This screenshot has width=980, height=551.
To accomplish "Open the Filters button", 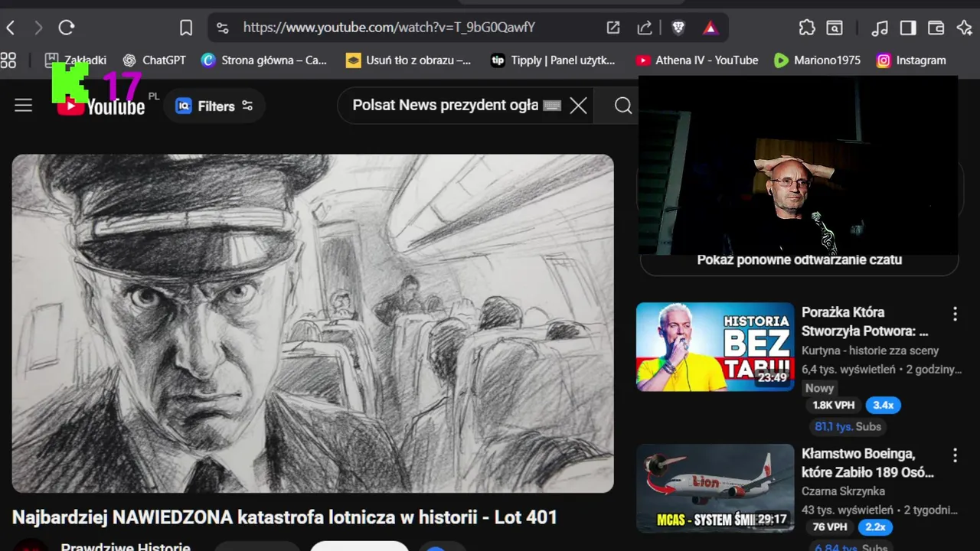I will [x=214, y=106].
